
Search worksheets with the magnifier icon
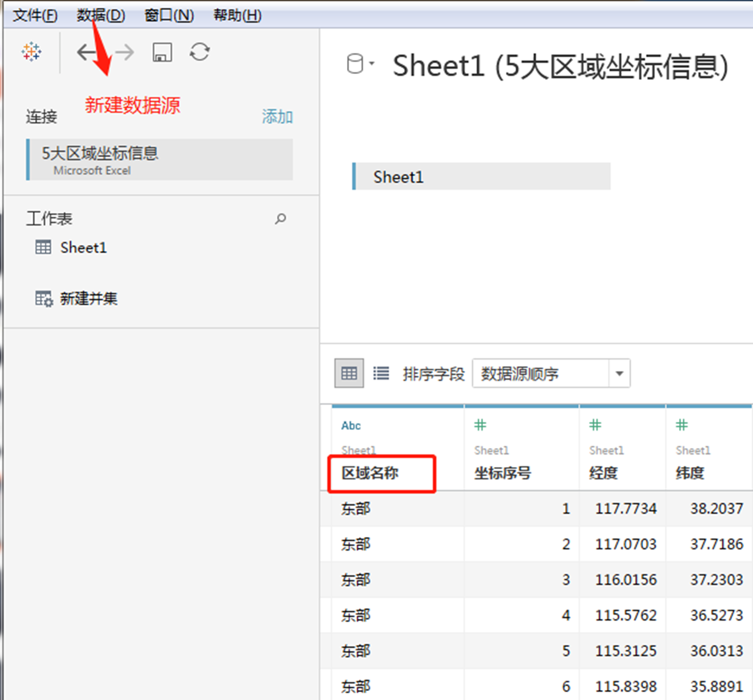click(x=280, y=219)
